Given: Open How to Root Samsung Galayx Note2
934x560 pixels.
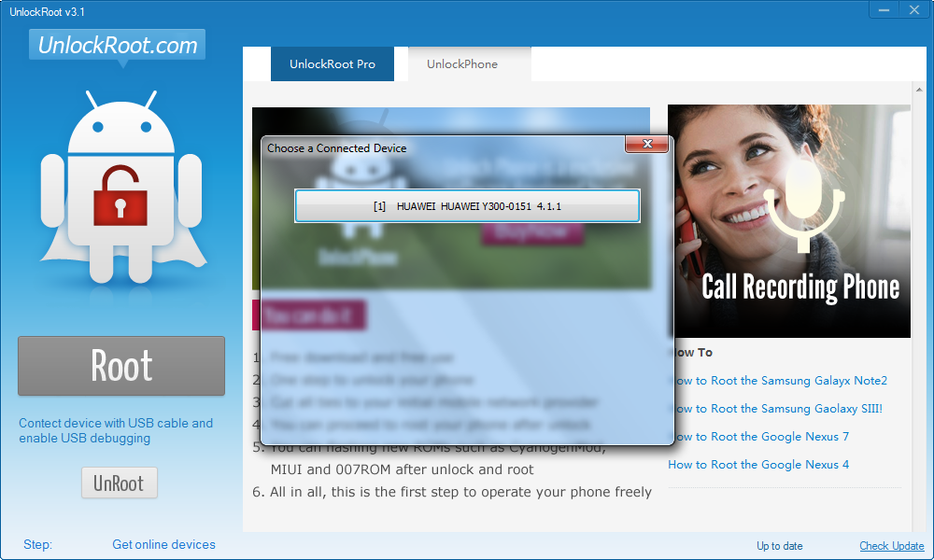Looking at the screenshot, I should 777,380.
